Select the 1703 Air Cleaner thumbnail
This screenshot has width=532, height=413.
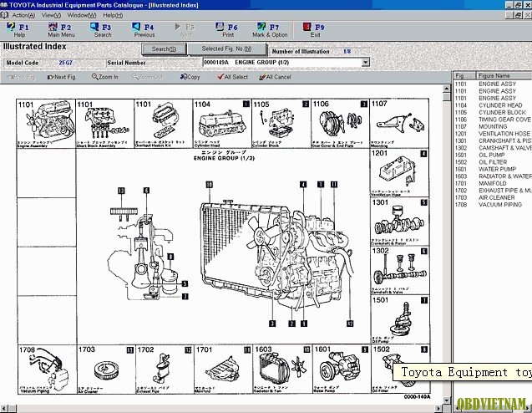pyautogui.click(x=106, y=370)
